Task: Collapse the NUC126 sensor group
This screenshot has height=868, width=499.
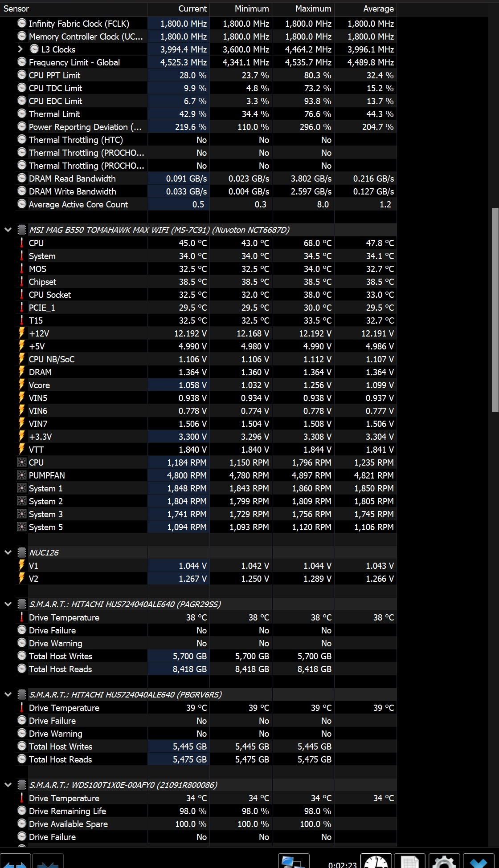Action: tap(8, 552)
